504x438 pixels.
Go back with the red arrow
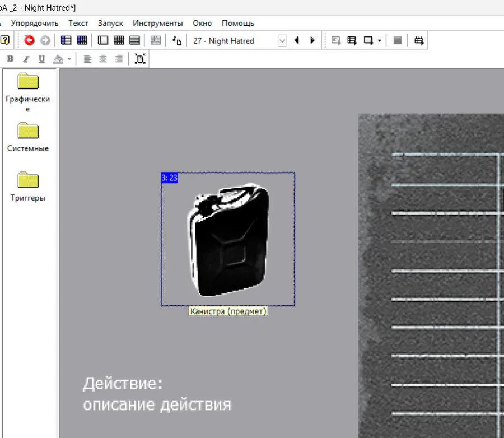pos(29,40)
